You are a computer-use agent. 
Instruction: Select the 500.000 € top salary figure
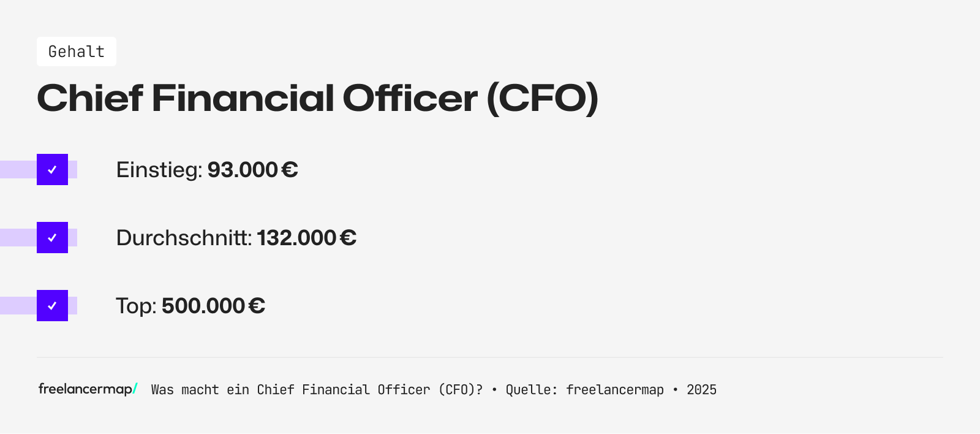coord(213,306)
